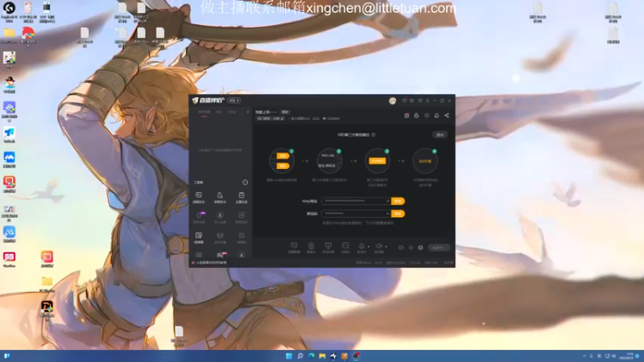Switch to the second tab in left panel

coord(219,112)
